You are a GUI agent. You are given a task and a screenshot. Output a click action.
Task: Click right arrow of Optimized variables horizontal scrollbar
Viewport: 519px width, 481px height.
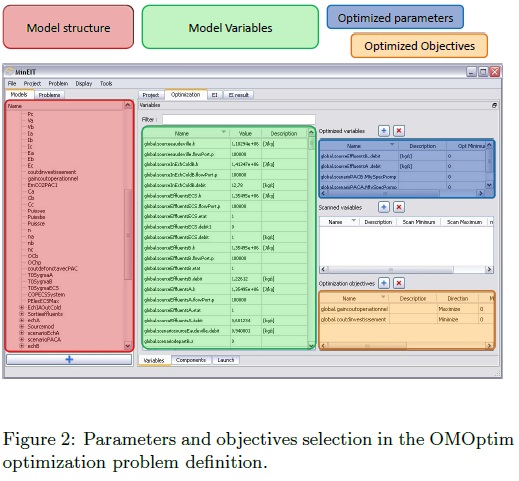[480, 193]
